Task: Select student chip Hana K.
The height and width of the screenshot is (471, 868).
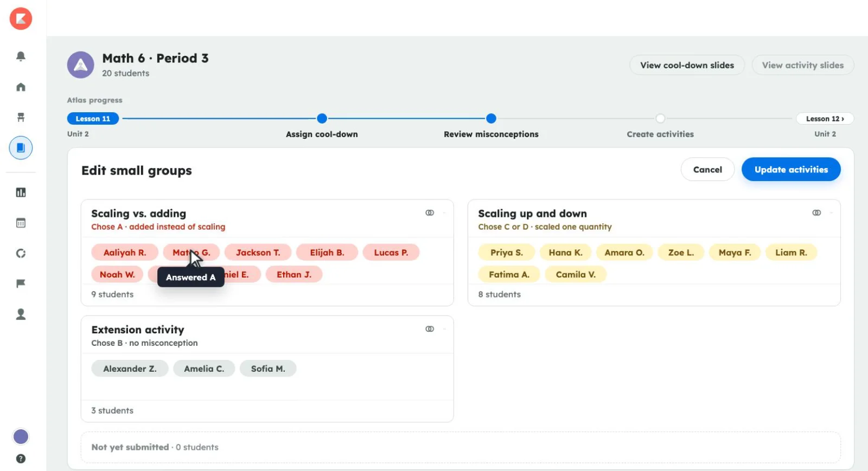Action: click(x=565, y=253)
